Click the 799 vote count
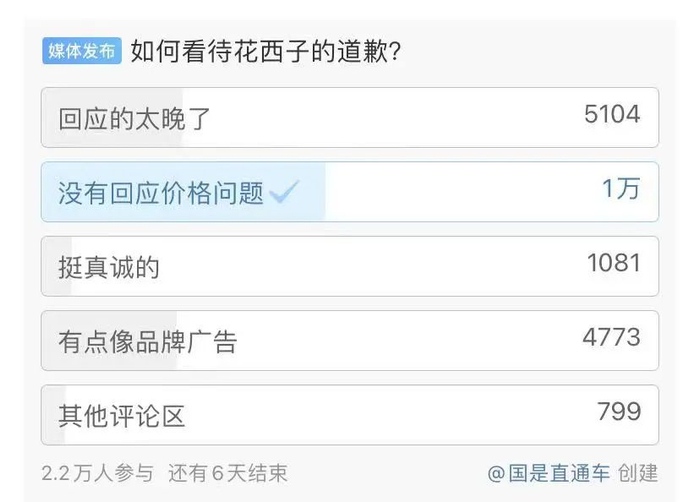Screen dimensions: 700x502 (618, 411)
